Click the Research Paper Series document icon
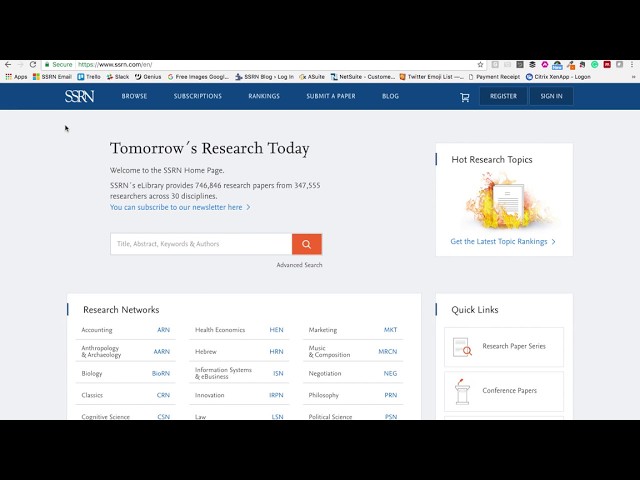 tap(462, 347)
